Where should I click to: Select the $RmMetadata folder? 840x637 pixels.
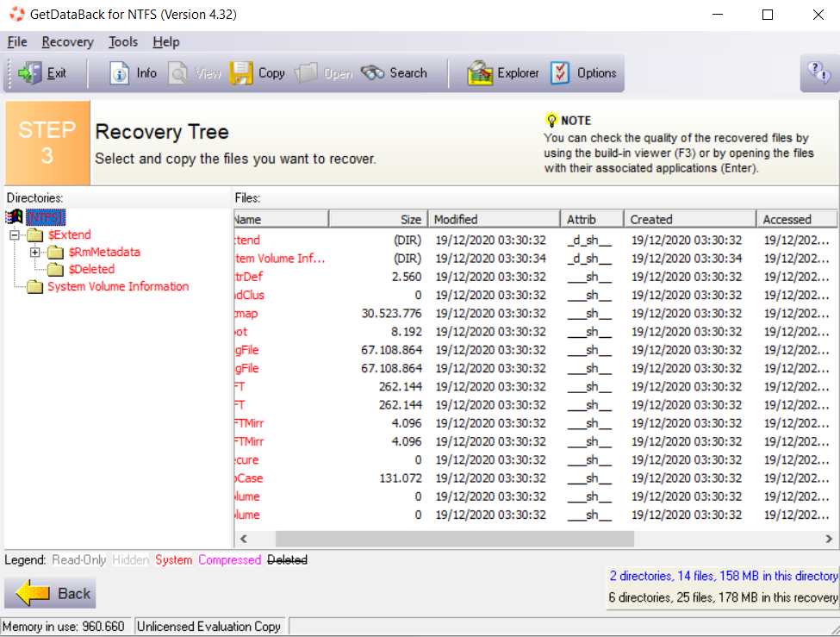coord(104,252)
